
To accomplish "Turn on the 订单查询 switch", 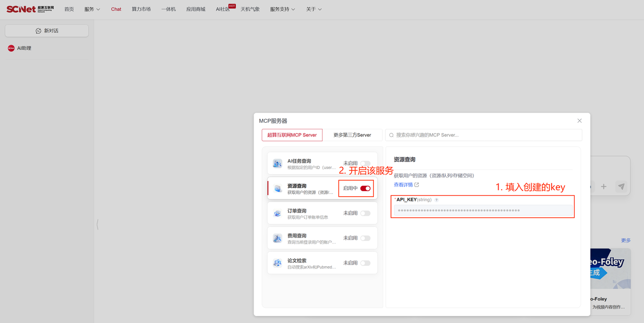I will 365,213.
